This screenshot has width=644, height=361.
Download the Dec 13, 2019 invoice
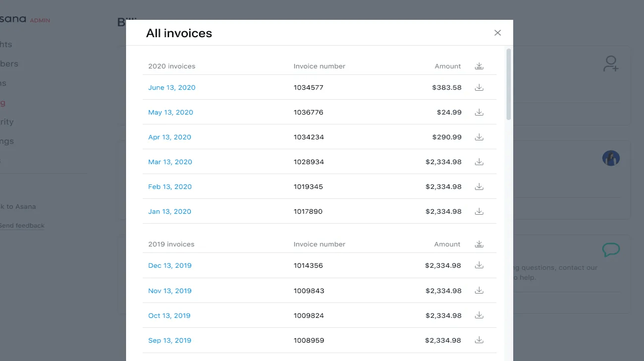[x=479, y=265]
